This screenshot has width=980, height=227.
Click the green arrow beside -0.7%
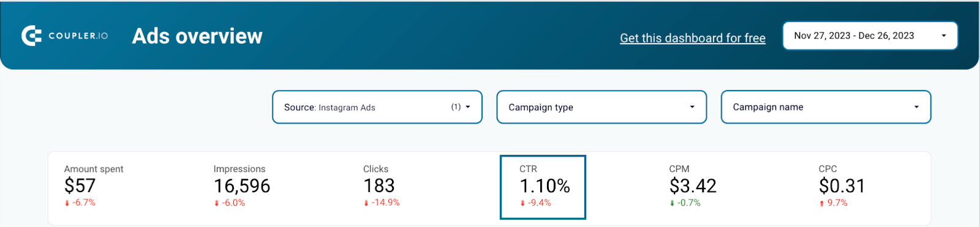(672, 203)
